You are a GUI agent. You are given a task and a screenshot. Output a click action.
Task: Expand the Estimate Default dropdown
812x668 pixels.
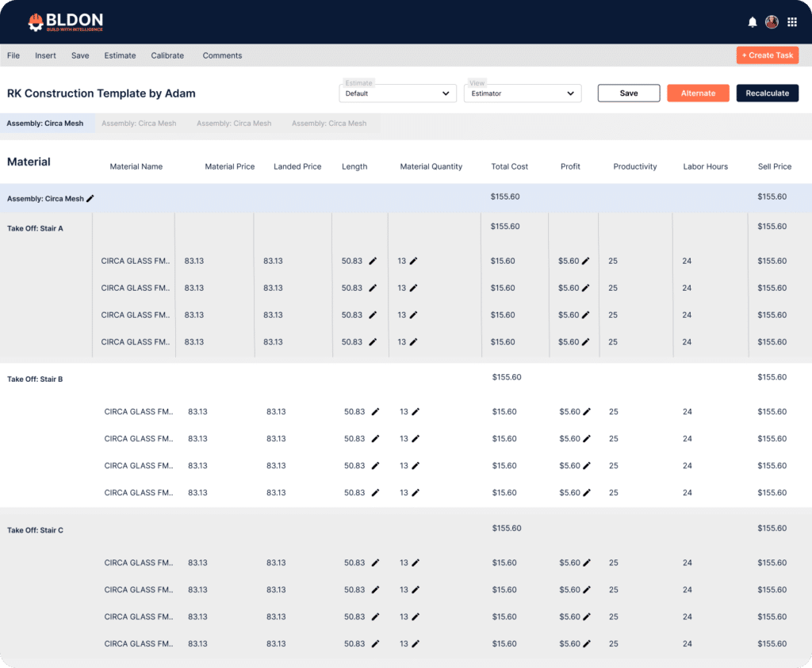pyautogui.click(x=397, y=94)
